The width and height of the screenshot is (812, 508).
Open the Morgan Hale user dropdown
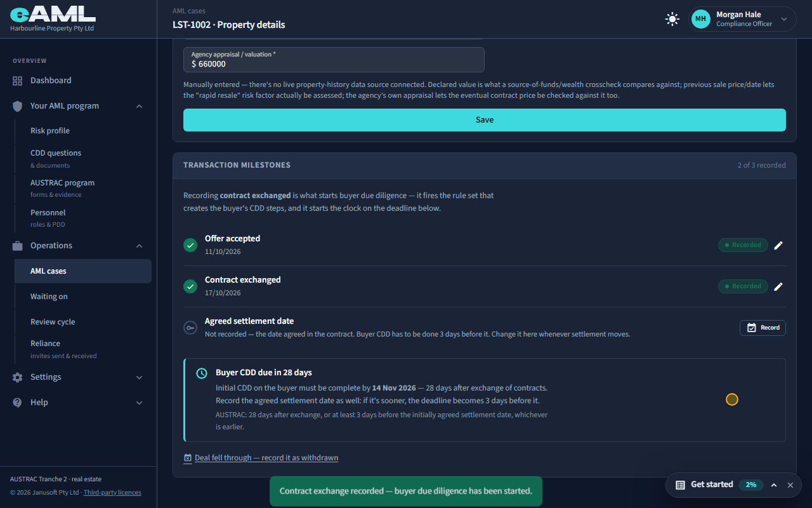742,19
